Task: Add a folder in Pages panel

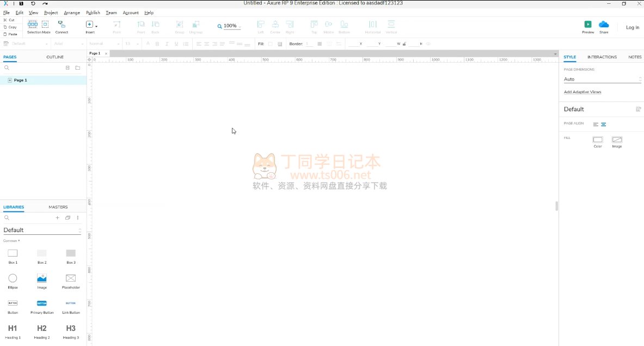Action: coord(78,68)
